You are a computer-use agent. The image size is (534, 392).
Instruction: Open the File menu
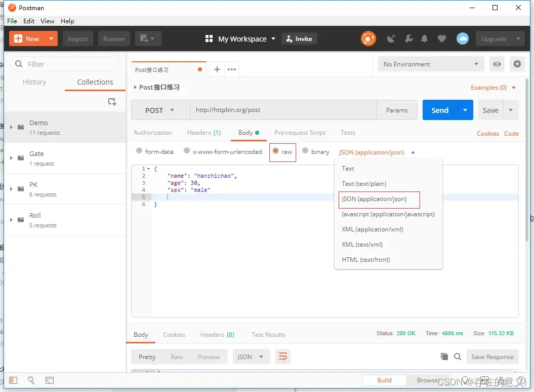coord(12,21)
